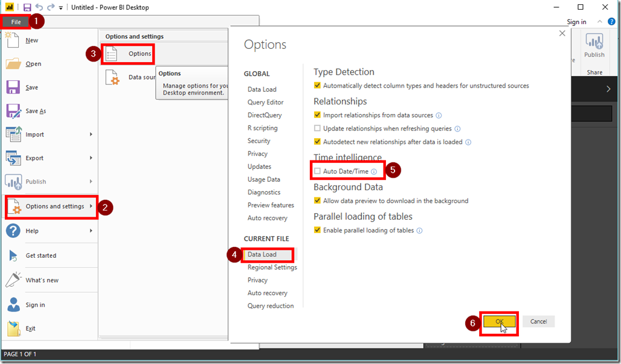Select DirectQuery in GLOBAL options

(265, 115)
